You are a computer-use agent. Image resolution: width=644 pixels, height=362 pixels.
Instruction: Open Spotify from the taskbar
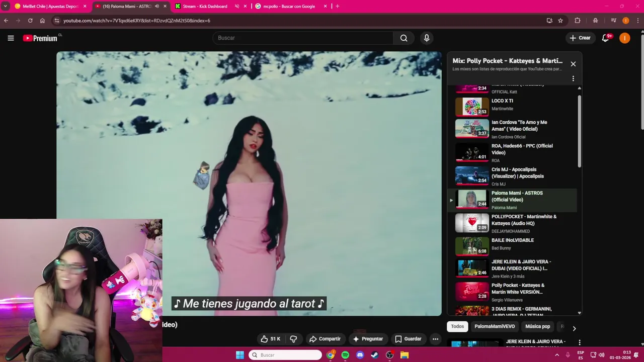click(345, 355)
